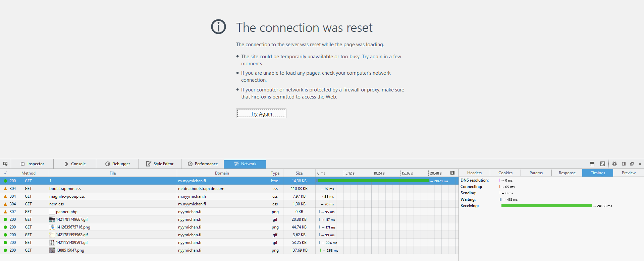
Task: Sort requests by Type column header
Action: [275, 173]
